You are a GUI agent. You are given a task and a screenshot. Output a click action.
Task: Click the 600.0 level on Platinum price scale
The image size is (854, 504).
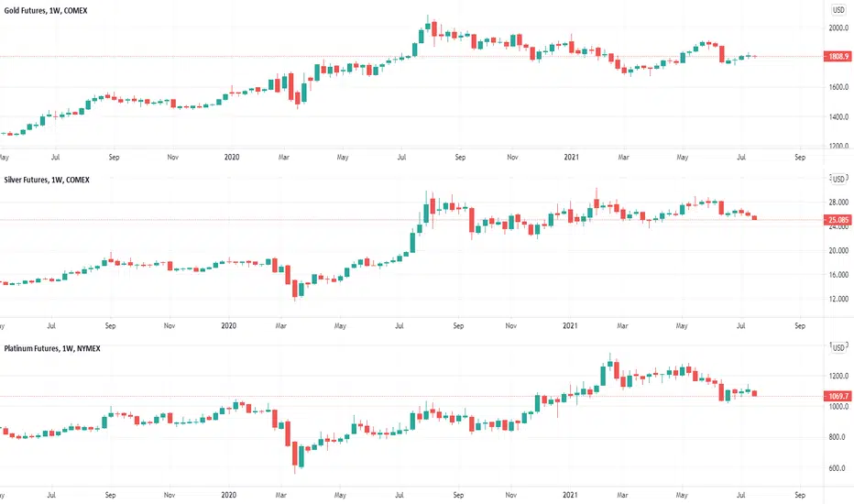[838, 468]
